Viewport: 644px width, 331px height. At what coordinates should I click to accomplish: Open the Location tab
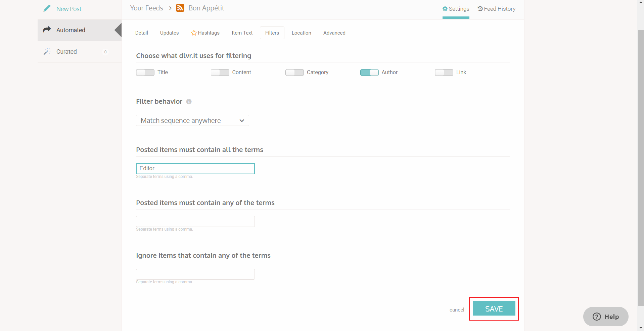point(302,33)
